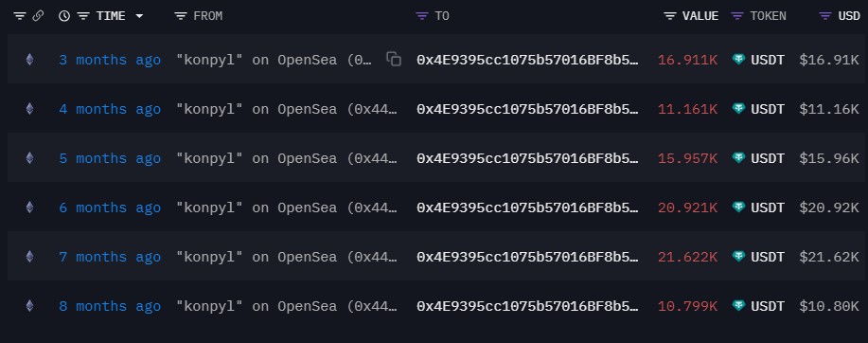Click the leftmost filter icon in header
The image size is (868, 343).
(20, 16)
